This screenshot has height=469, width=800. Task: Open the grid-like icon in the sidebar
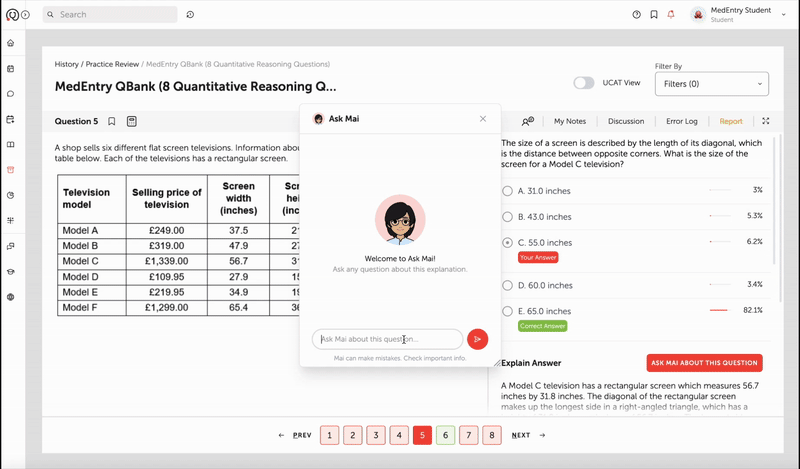11,220
